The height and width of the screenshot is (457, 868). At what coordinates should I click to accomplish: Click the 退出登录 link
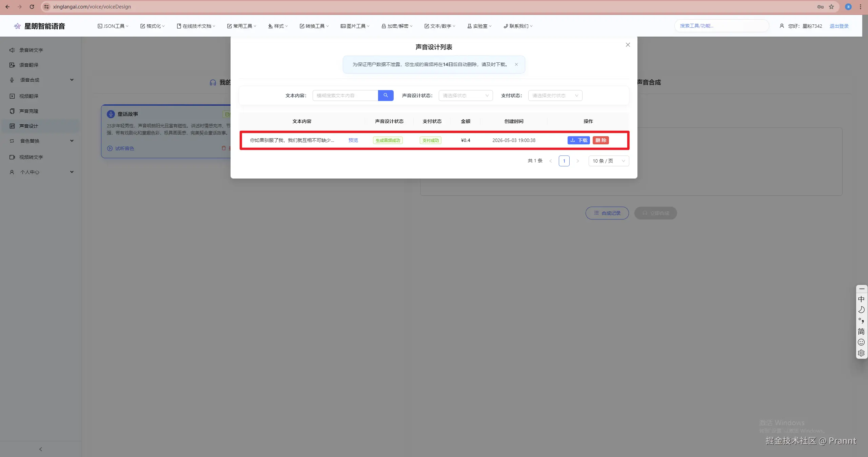(839, 26)
